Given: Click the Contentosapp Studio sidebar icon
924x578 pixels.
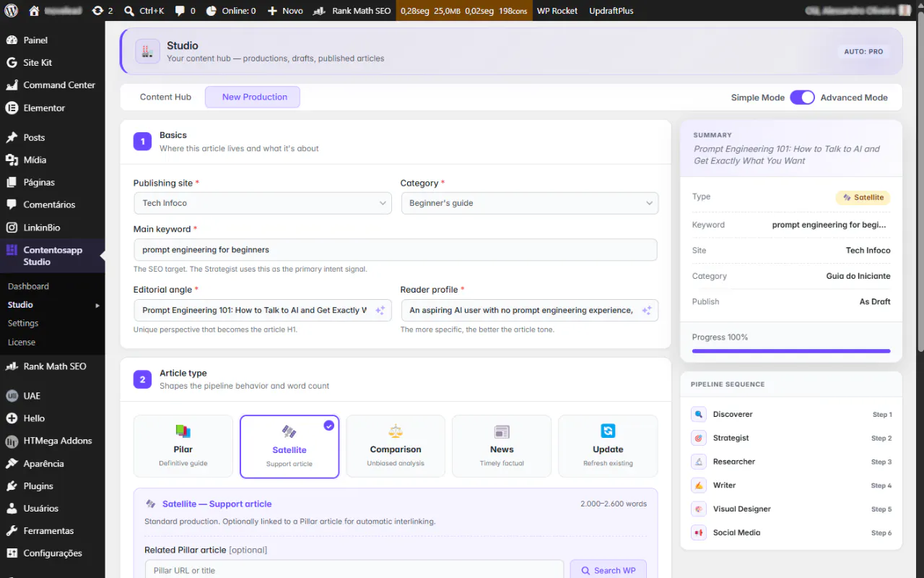Looking at the screenshot, I should pyautogui.click(x=12, y=250).
